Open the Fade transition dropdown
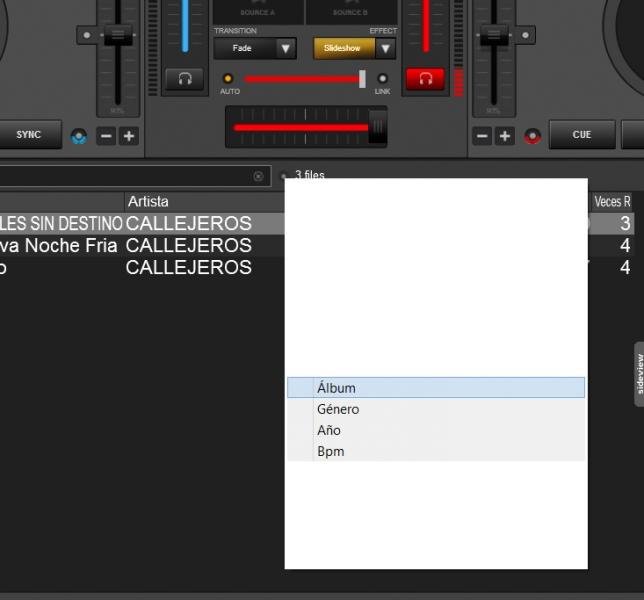The height and width of the screenshot is (600, 644). (286, 48)
